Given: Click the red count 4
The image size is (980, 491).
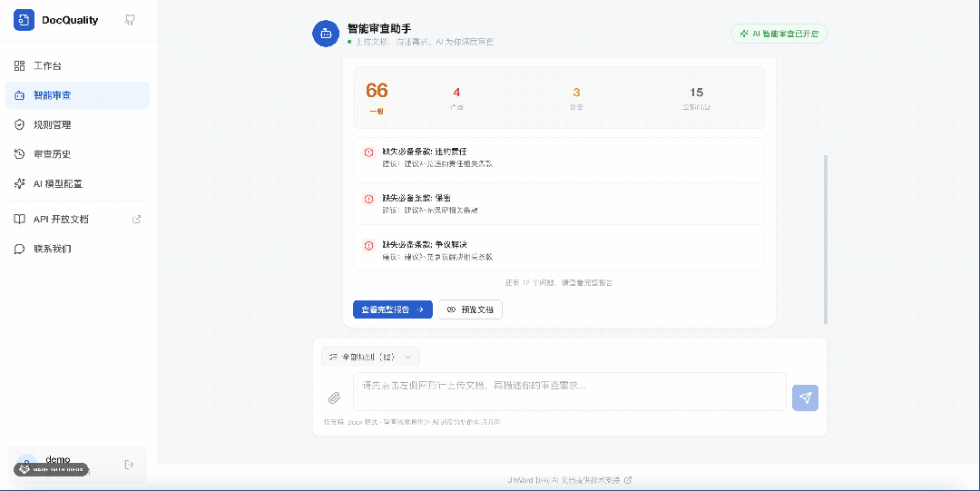Looking at the screenshot, I should [x=456, y=93].
